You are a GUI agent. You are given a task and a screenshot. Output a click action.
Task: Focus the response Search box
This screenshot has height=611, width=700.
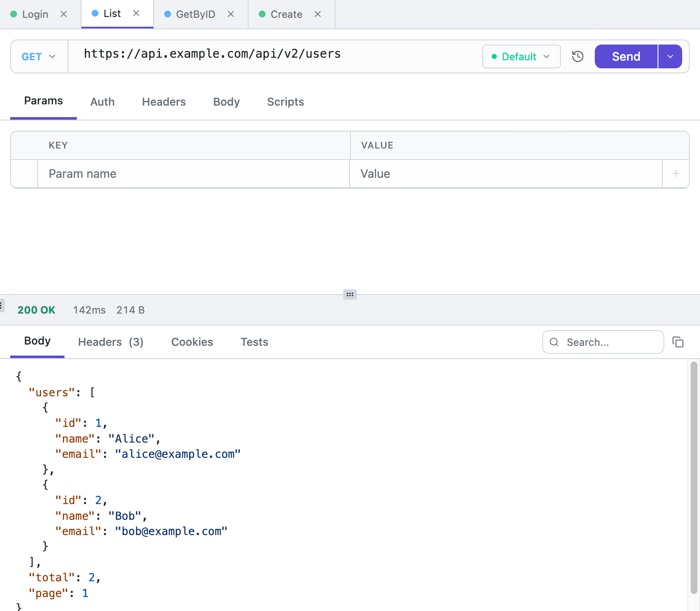pyautogui.click(x=603, y=342)
